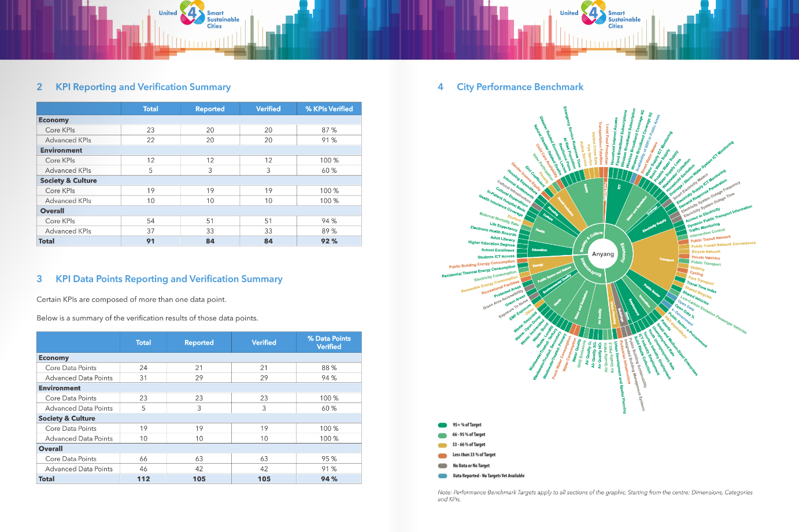Click 'Higher Education Degrees' chart label

click(x=491, y=243)
